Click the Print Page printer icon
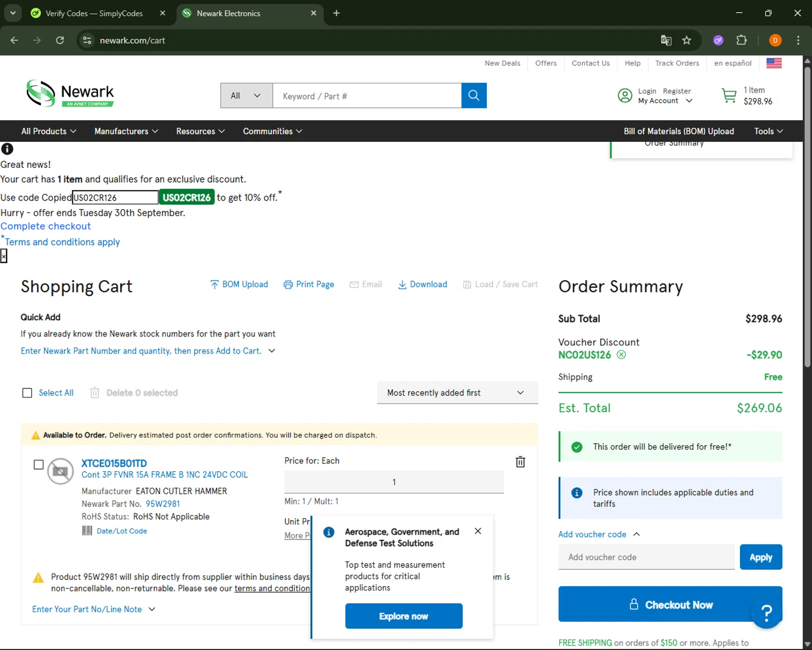The height and width of the screenshot is (650, 812). click(288, 285)
